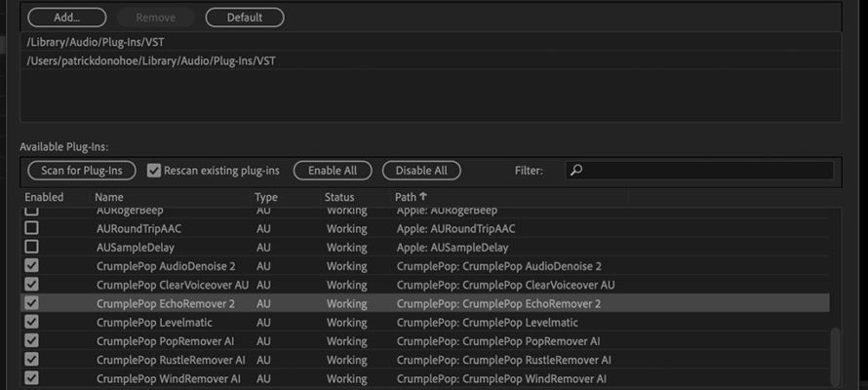Screen dimensions: 868x390
Task: Select CrumplePop ClearVoiceover AU name cell
Action: [x=173, y=285]
